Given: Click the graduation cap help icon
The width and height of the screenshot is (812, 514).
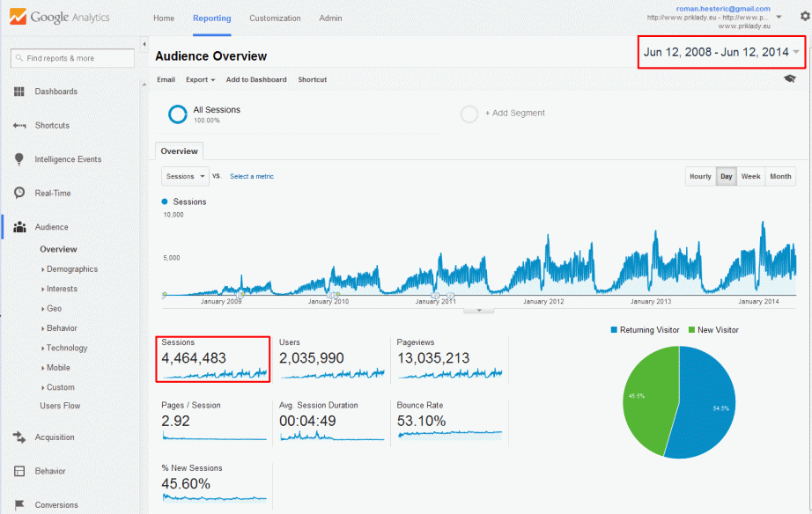Looking at the screenshot, I should pyautogui.click(x=789, y=78).
